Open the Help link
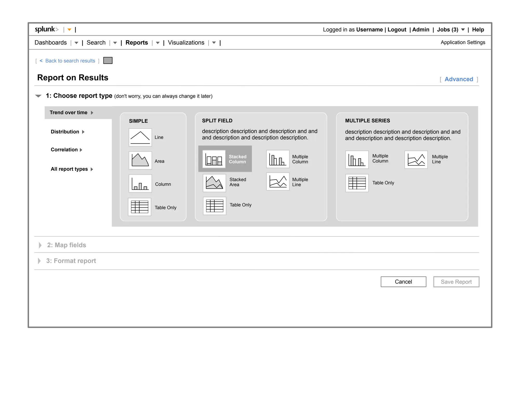 pyautogui.click(x=478, y=30)
